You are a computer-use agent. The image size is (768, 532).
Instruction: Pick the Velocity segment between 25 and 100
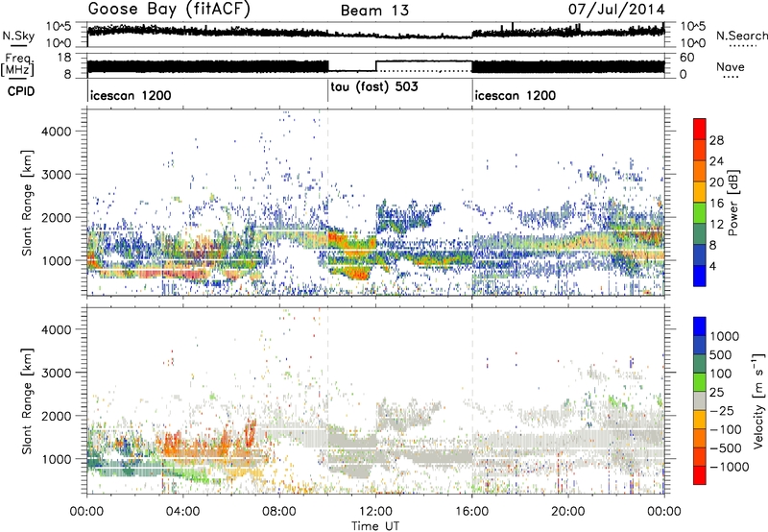(x=700, y=382)
